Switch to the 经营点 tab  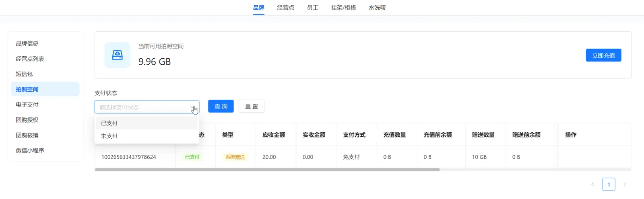pos(285,7)
